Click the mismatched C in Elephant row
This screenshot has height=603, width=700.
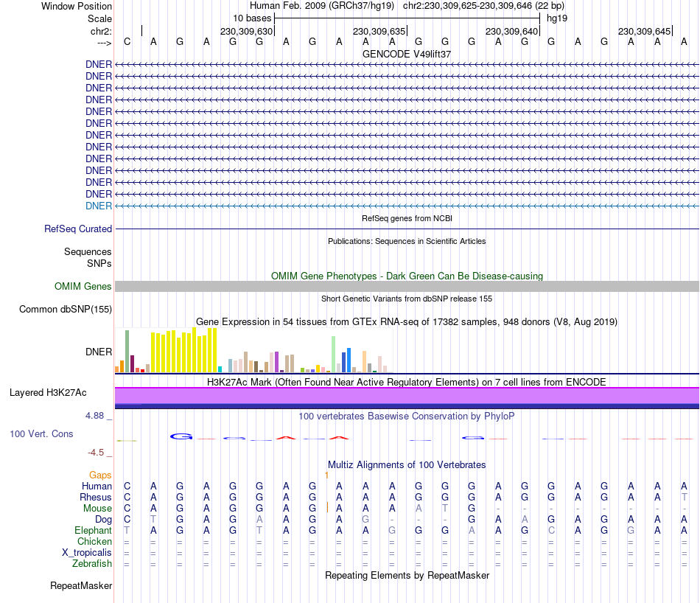pos(551,531)
